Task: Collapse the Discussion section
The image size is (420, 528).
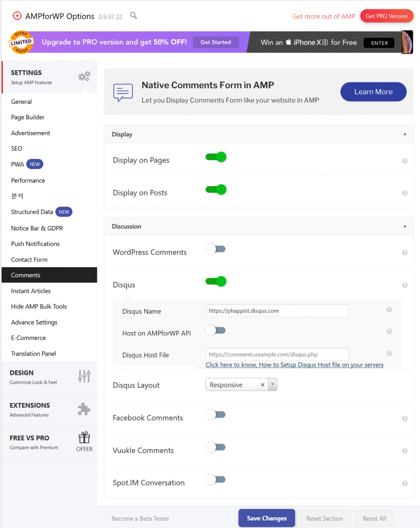Action: tap(404, 226)
